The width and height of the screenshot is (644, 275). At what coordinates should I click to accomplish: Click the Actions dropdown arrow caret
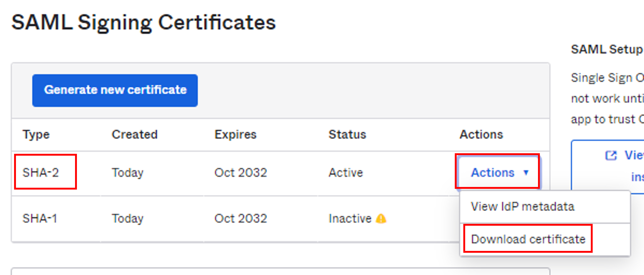coord(526,173)
